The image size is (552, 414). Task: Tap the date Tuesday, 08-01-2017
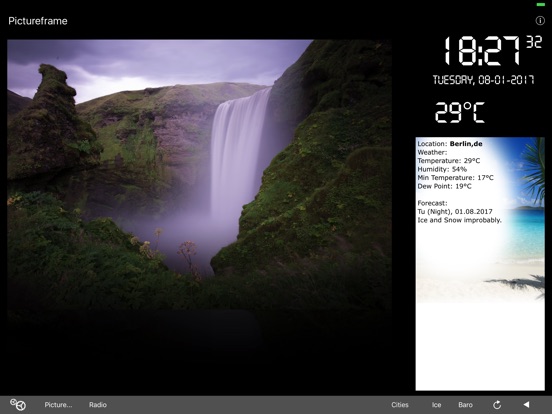484,80
